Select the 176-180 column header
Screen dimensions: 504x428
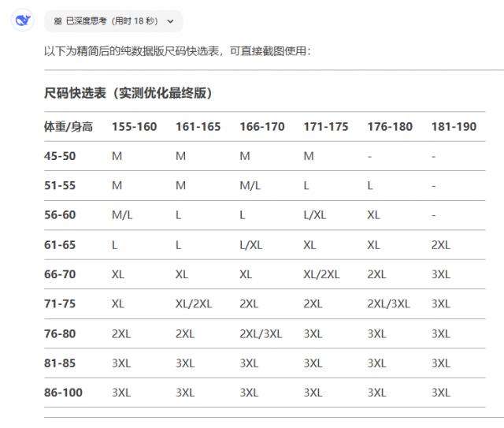point(390,126)
